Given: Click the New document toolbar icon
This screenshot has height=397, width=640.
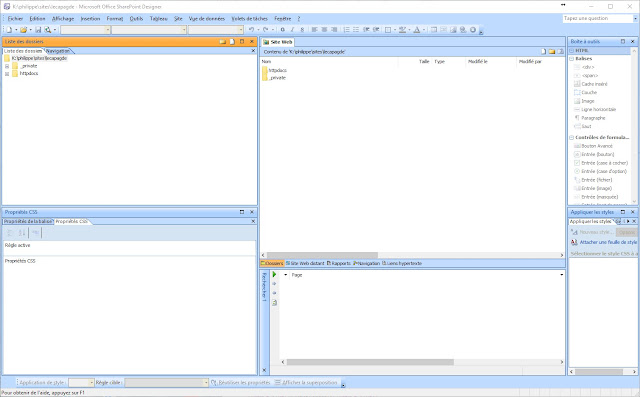Looking at the screenshot, I should [9, 30].
